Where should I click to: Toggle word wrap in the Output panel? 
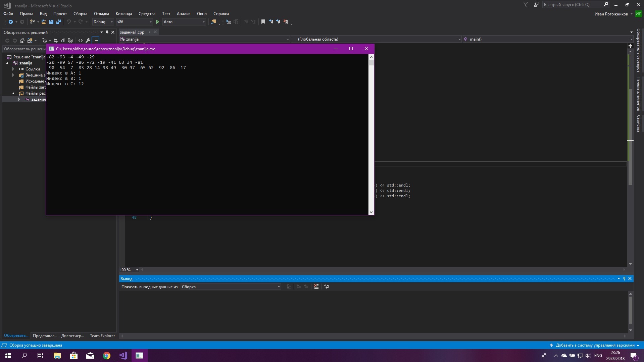[x=326, y=287]
